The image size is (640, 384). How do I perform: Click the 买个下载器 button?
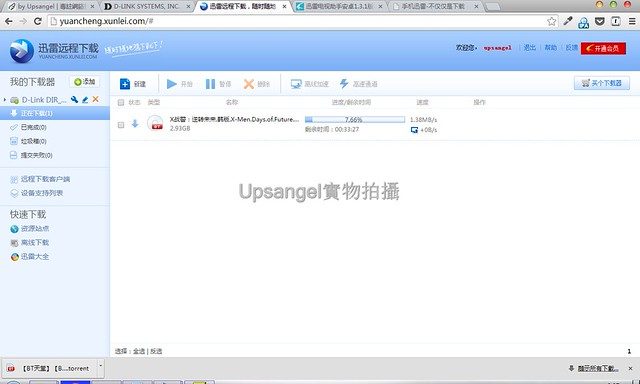[x=602, y=83]
